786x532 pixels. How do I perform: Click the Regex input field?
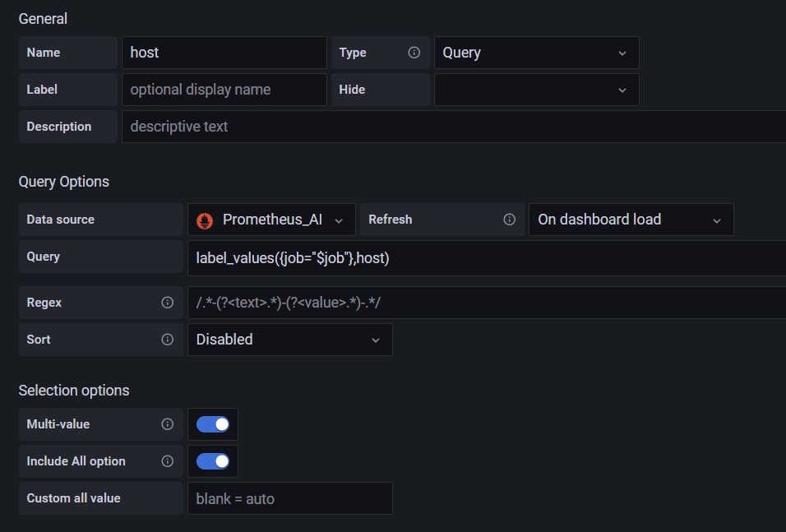point(487,303)
